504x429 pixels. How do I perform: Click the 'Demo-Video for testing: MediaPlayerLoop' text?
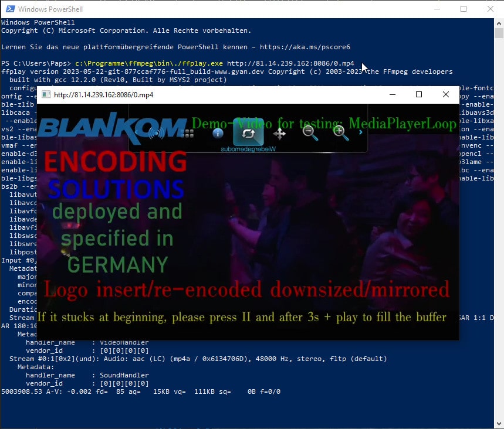point(324,124)
